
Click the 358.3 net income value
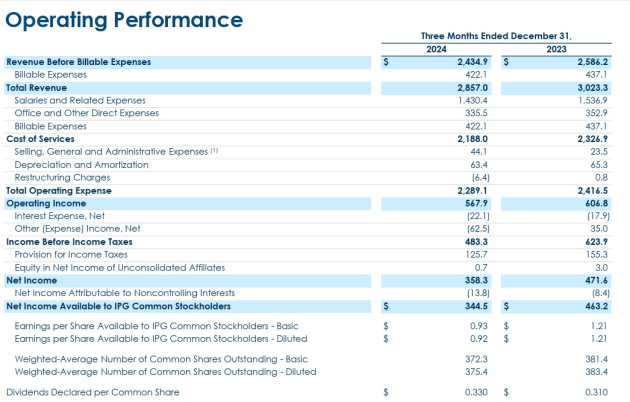tap(477, 280)
